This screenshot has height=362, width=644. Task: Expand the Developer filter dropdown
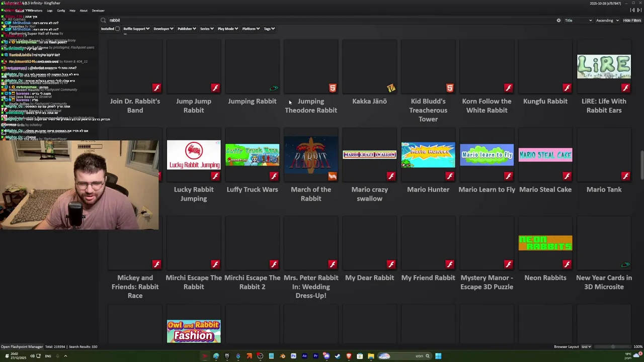(164, 29)
